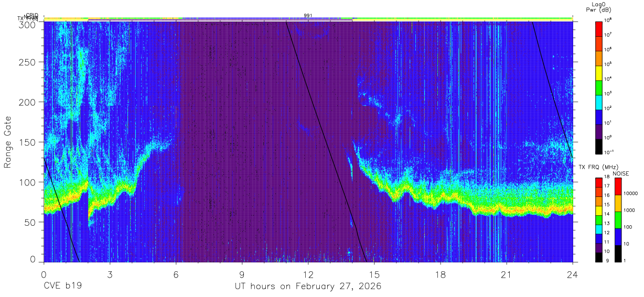Click the '150' tick label on the Range Gate axis
This screenshot has width=644, height=297.
pos(27,142)
